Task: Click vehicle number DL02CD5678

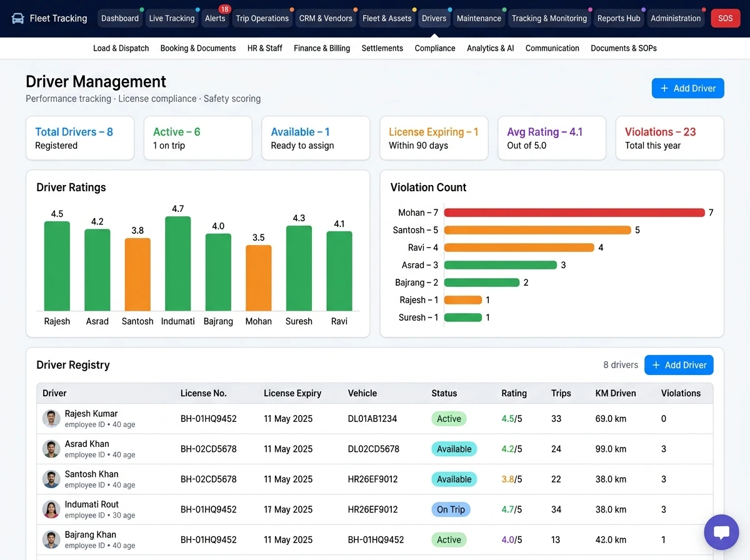Action: tap(374, 449)
